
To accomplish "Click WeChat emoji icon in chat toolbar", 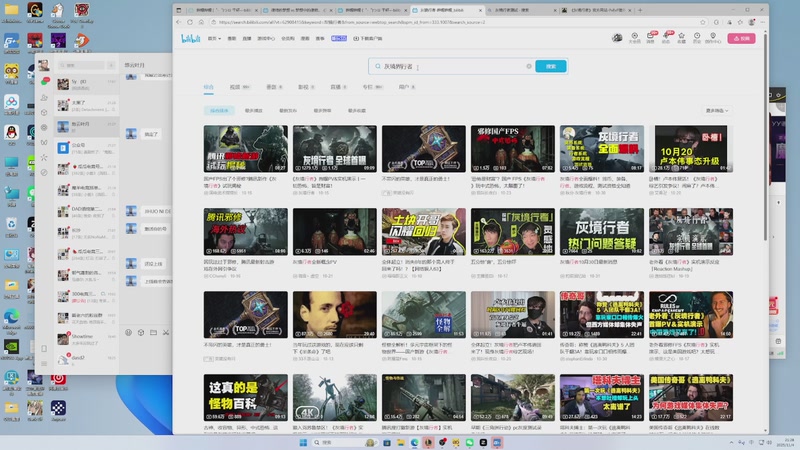I will click(x=129, y=332).
